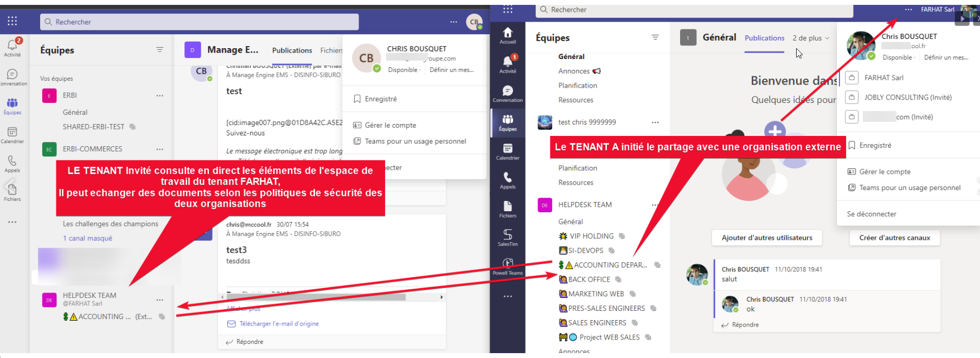Click 'Ajouter d'autres utilisateurs' button
Screen dimensions: 980x358
[766, 238]
